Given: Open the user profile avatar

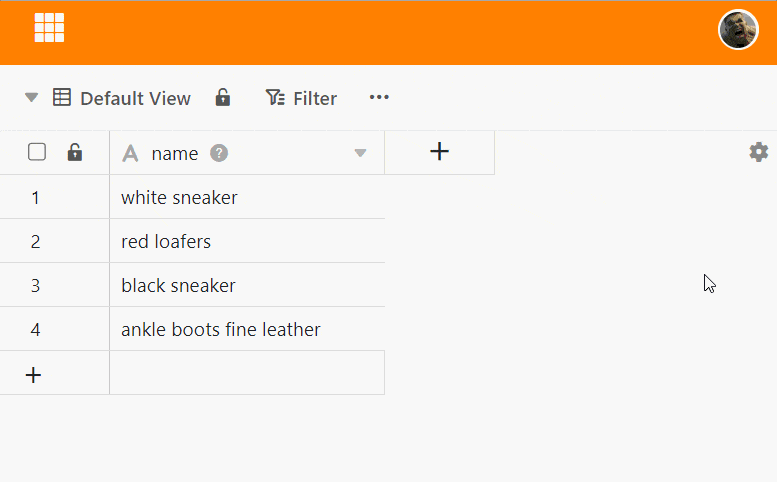Looking at the screenshot, I should pos(738,29).
